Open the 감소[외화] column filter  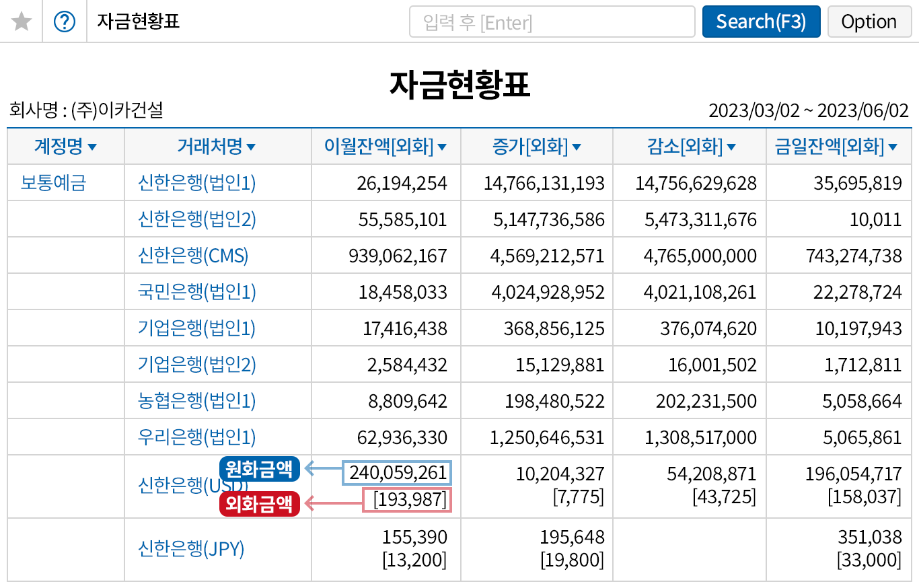[x=731, y=147]
